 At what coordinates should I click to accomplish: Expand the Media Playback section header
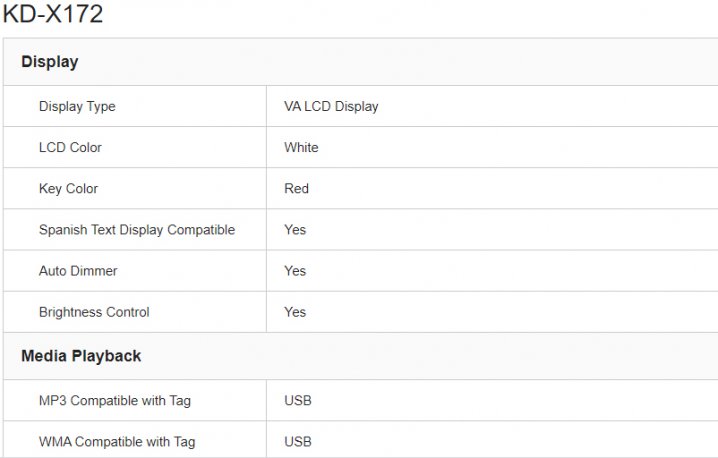[81, 356]
